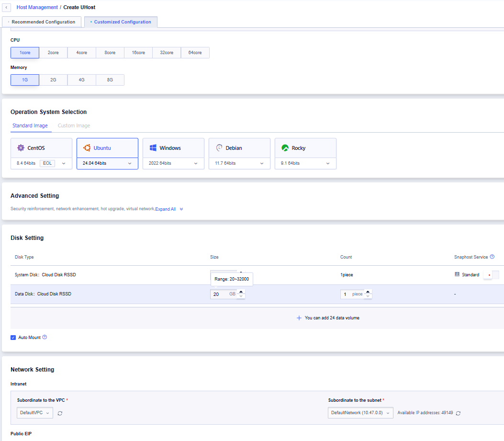Screen dimensions: 504x441
Task: Open the Standard Image tab
Action: tap(30, 126)
